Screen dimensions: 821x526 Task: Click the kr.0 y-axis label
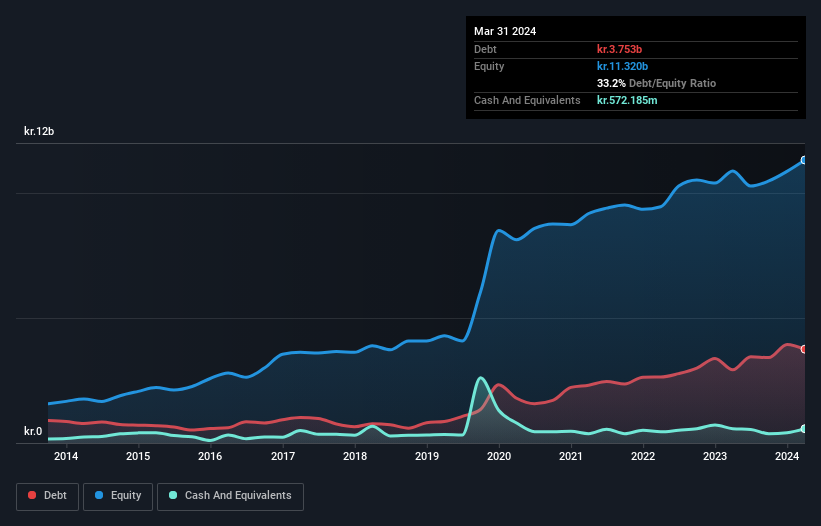click(x=33, y=431)
